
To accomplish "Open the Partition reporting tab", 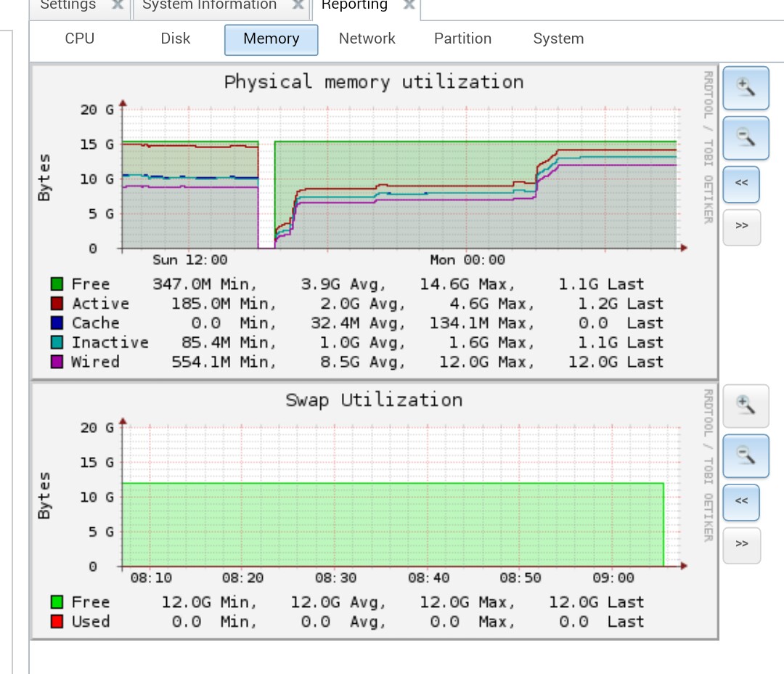I will tap(462, 38).
